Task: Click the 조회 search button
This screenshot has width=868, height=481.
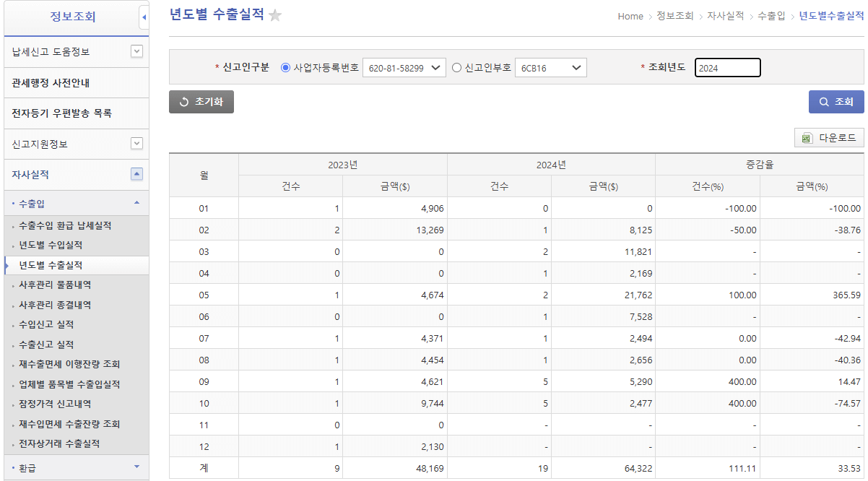Action: pos(836,103)
